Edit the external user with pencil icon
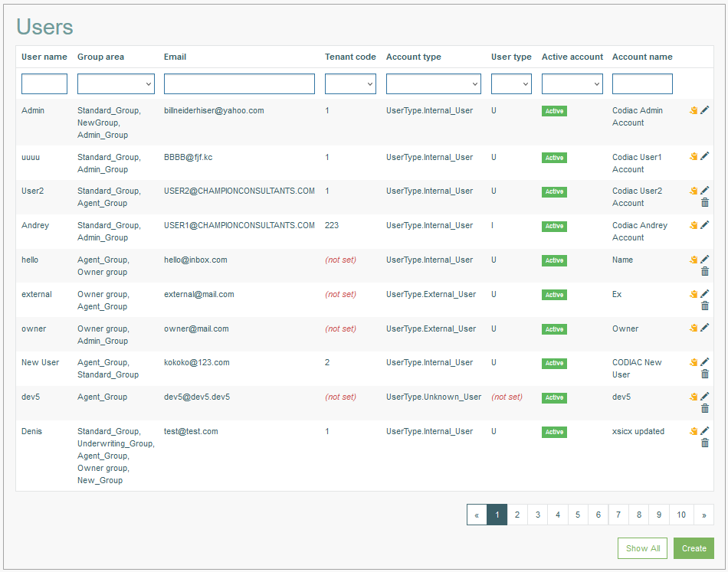This screenshot has width=728, height=572. pyautogui.click(x=705, y=293)
